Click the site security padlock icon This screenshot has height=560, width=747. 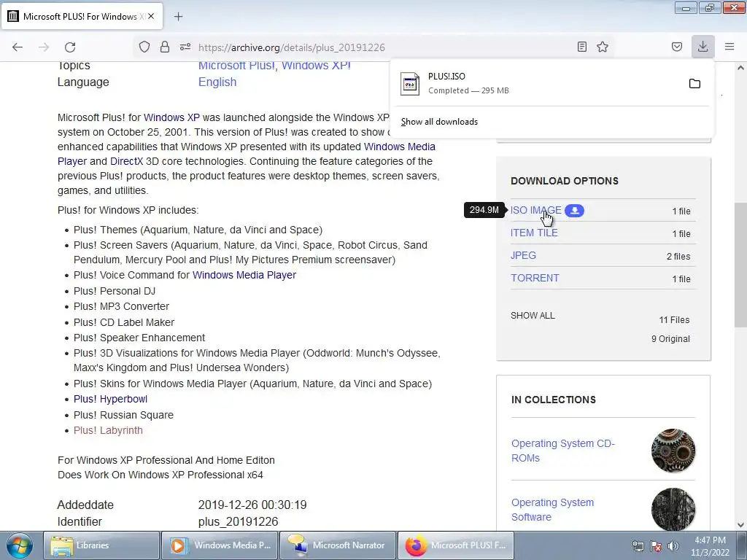pyautogui.click(x=165, y=47)
